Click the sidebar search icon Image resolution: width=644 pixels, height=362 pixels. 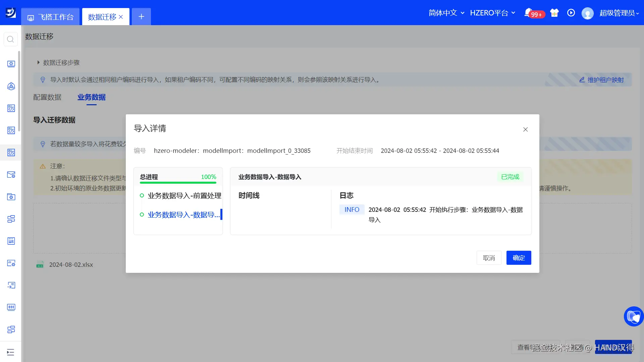coord(10,39)
